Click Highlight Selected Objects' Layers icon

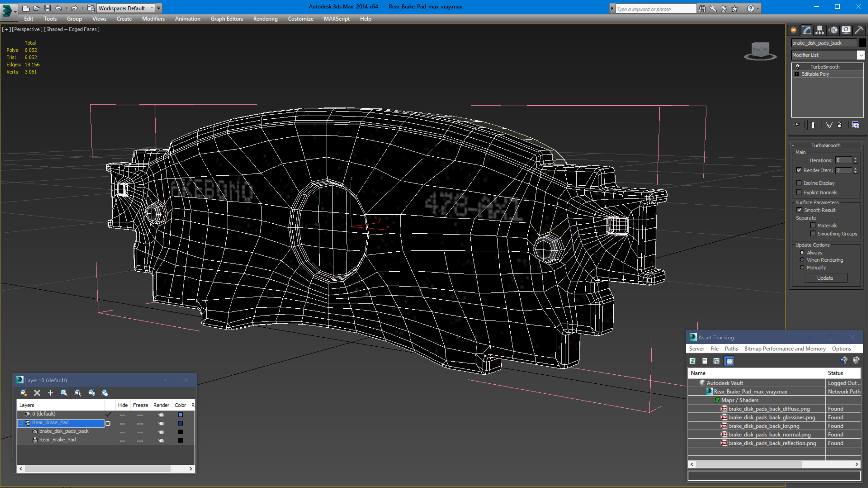click(x=78, y=393)
